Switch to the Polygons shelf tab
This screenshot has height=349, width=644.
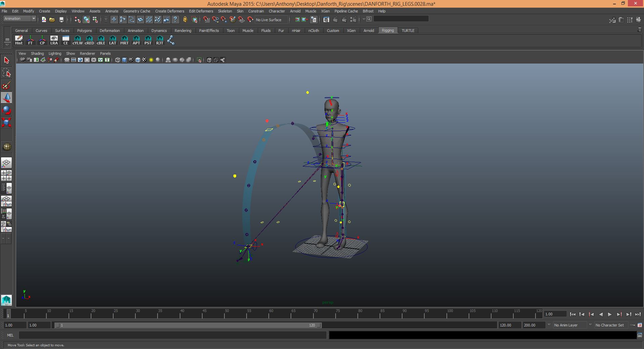(x=84, y=31)
